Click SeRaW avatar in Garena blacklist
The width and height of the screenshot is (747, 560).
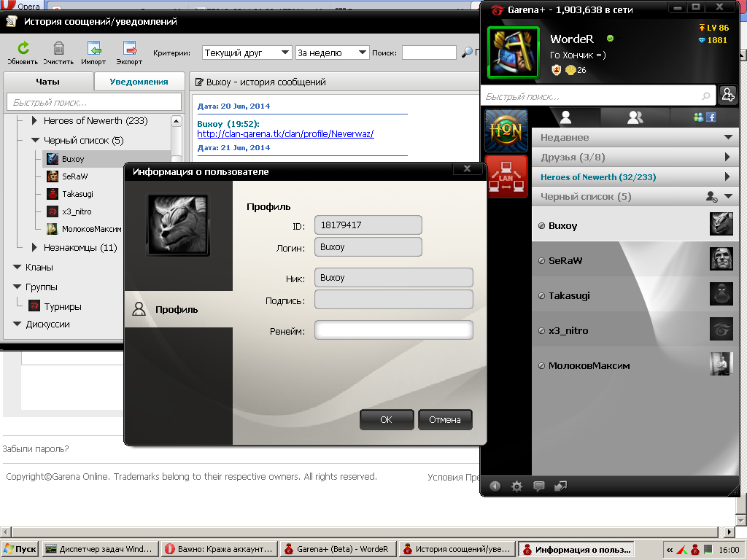[x=721, y=259]
